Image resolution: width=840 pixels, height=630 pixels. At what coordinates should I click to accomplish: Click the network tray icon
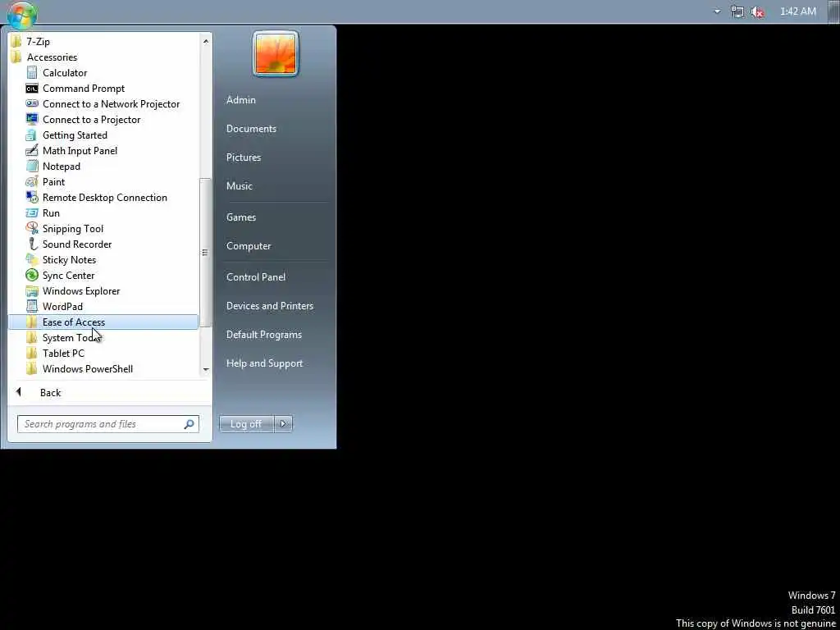737,11
